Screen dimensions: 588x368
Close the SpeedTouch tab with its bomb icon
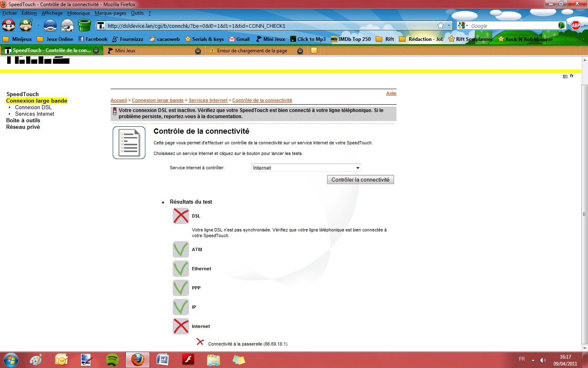(x=96, y=51)
